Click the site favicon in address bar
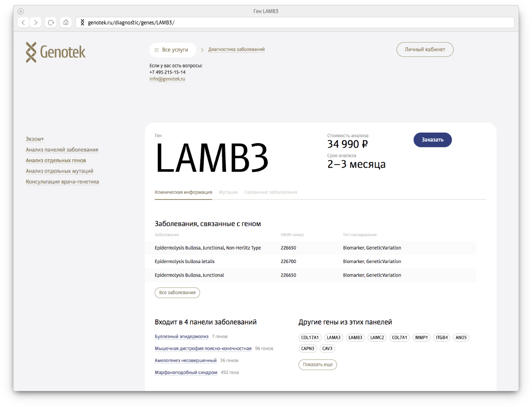This screenshot has width=532, height=407. point(82,22)
